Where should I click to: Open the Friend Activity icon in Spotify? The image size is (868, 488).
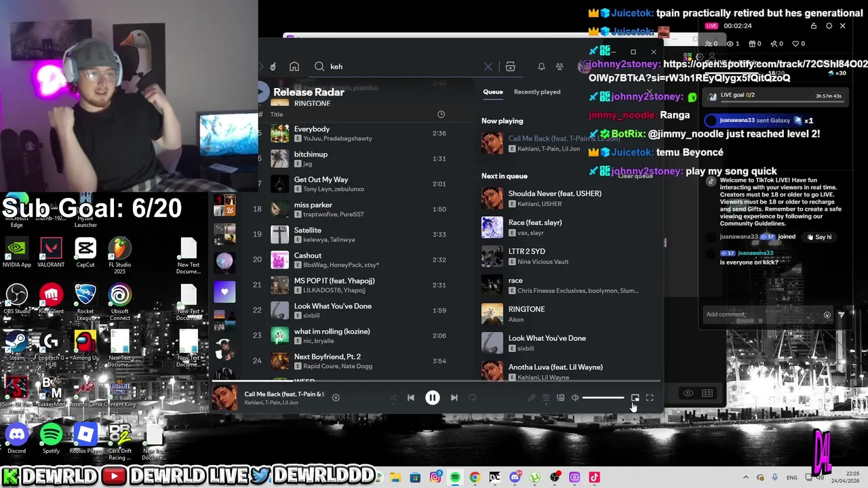pos(559,66)
